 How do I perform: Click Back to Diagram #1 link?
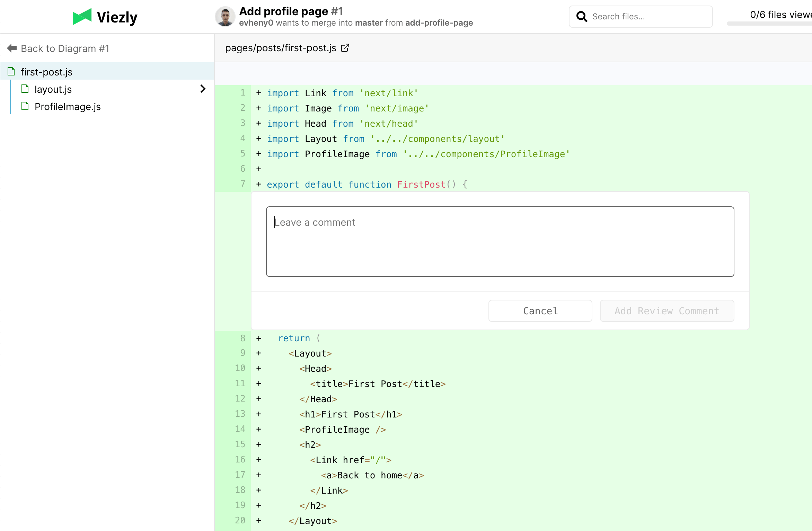click(65, 48)
